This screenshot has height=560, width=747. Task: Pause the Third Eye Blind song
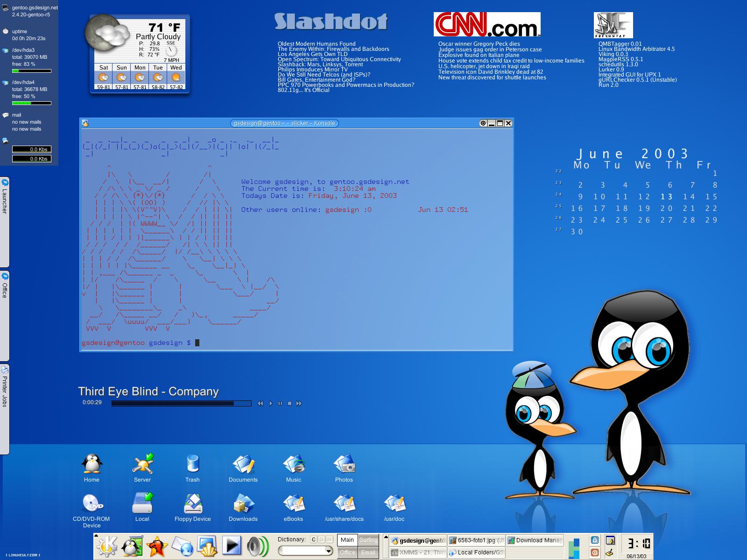coord(280,403)
